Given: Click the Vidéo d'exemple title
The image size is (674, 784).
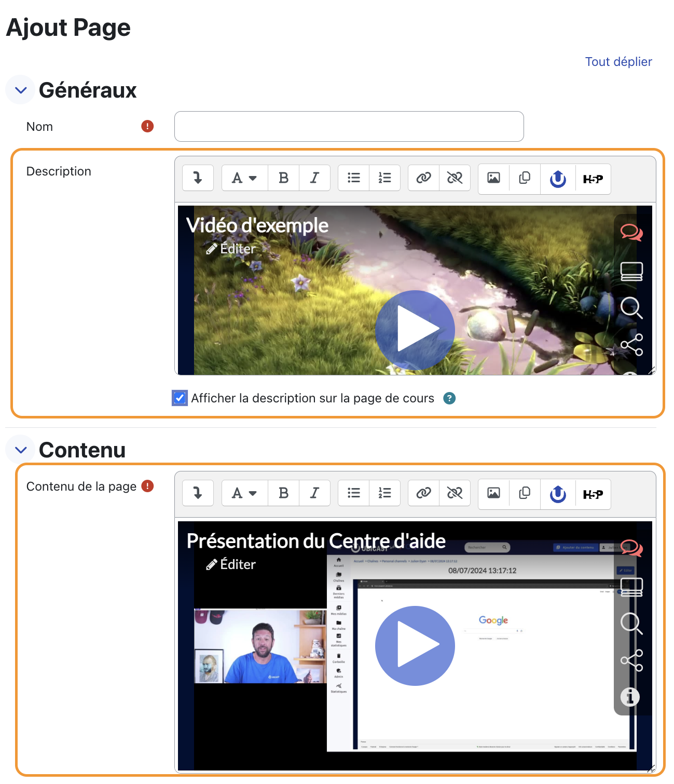Looking at the screenshot, I should pos(257,225).
